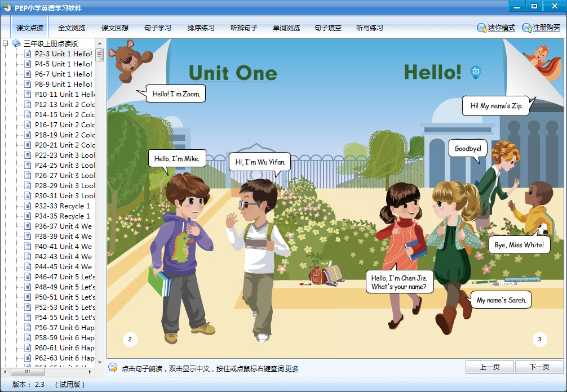Play the "Hello, I'm Mike." speech bubble

[x=177, y=158]
